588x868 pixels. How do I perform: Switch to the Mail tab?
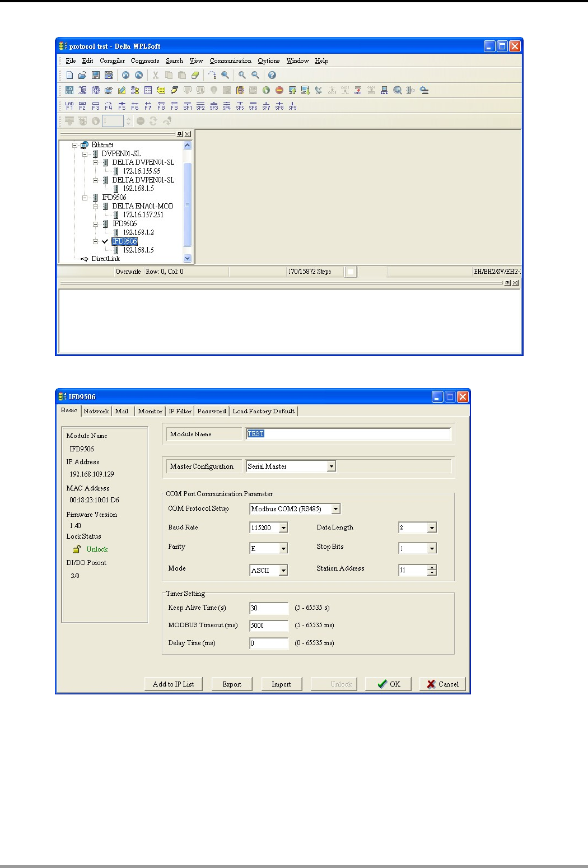(x=122, y=411)
